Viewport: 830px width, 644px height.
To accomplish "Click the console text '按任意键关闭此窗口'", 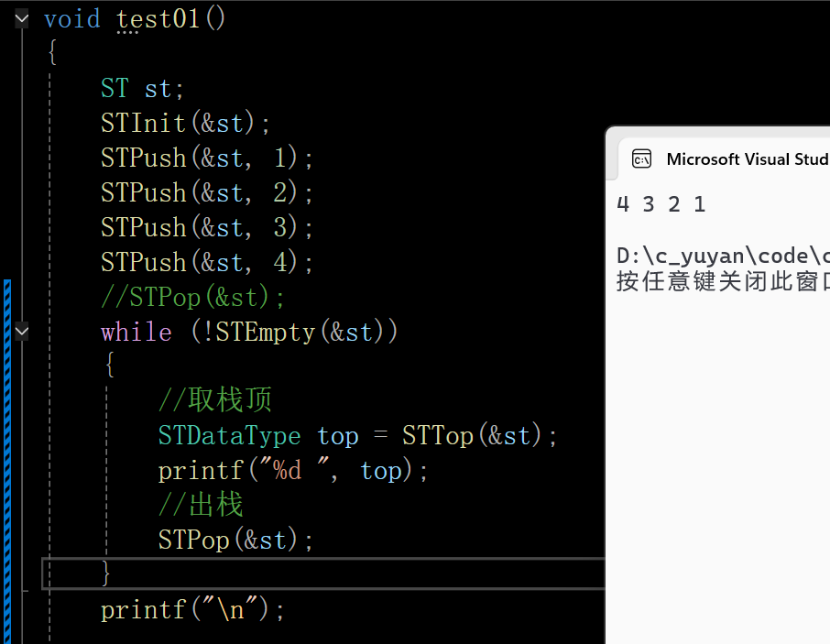I will tap(723, 281).
